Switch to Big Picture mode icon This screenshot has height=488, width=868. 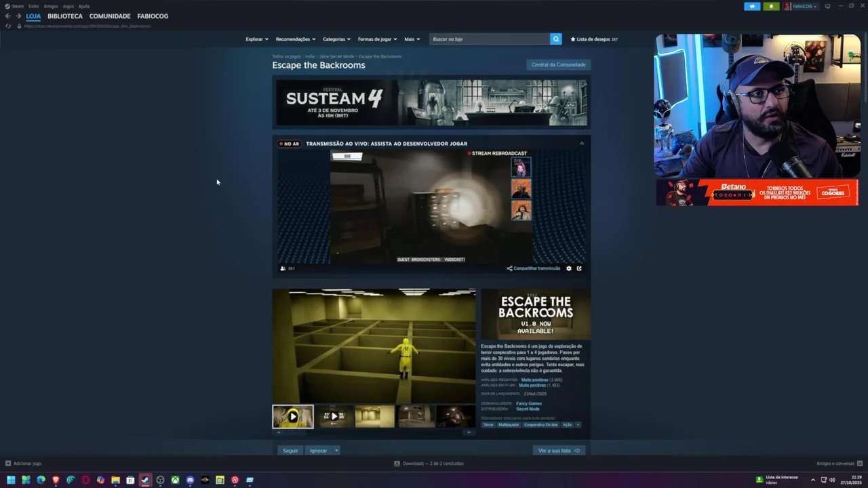[x=827, y=6]
